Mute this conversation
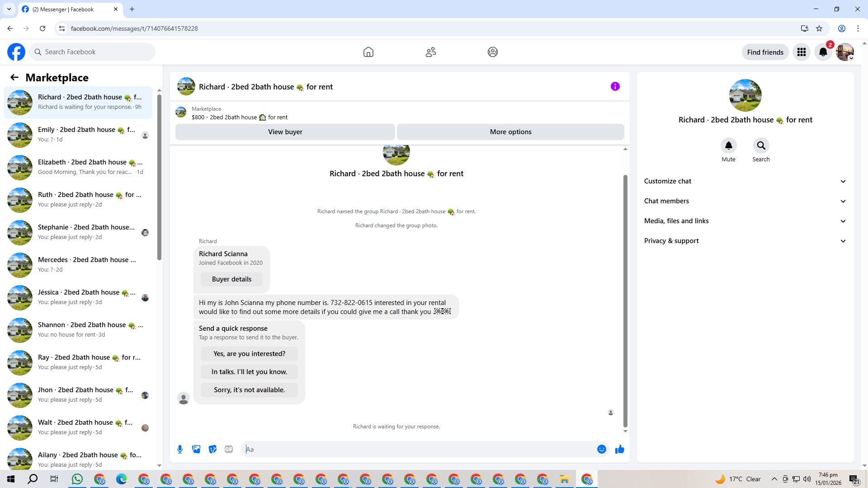 [728, 145]
